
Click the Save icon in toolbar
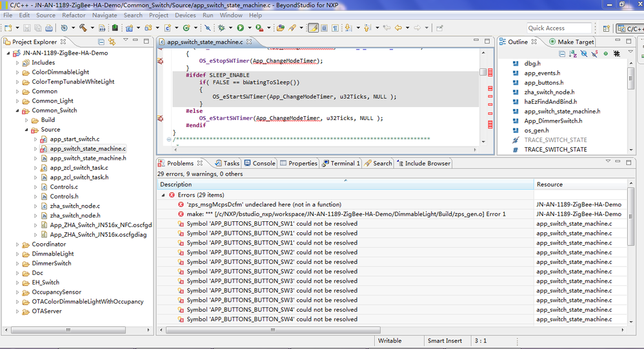(x=26, y=28)
